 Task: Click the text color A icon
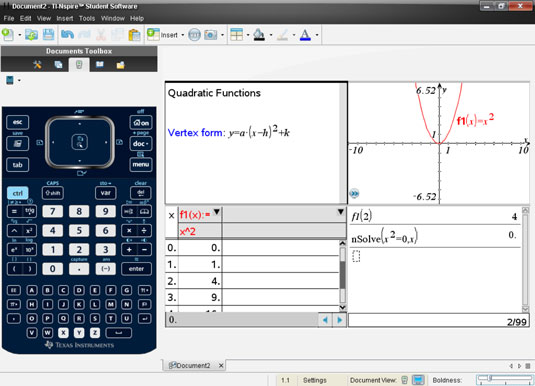tap(305, 35)
